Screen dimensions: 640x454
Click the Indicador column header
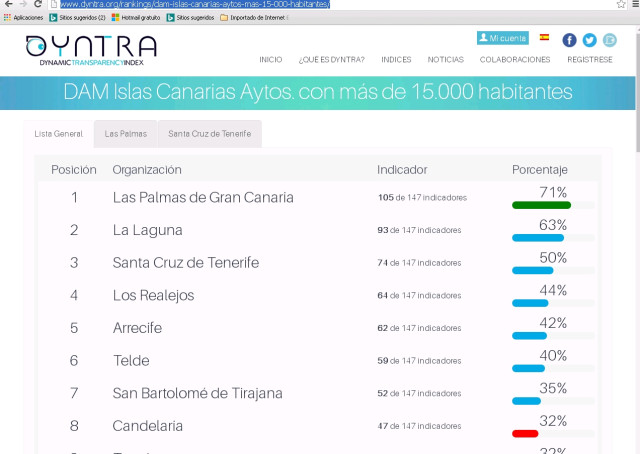click(402, 170)
